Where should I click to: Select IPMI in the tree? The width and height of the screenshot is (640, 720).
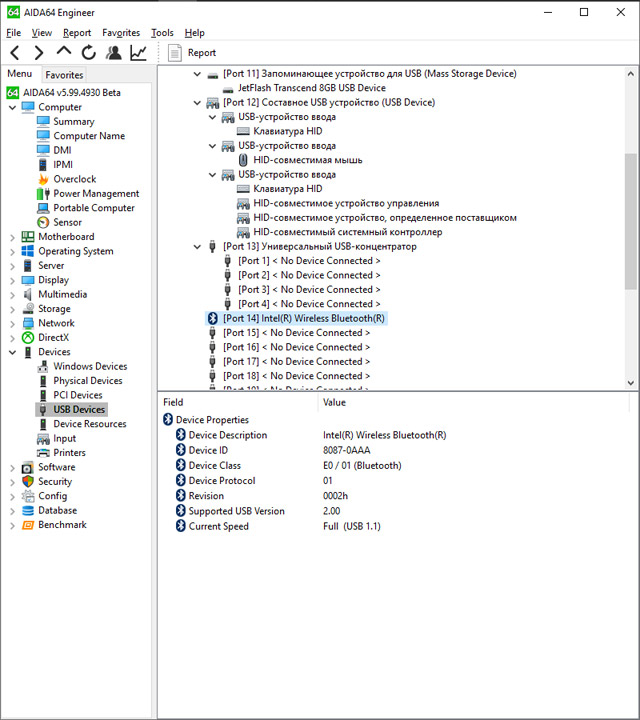[63, 164]
